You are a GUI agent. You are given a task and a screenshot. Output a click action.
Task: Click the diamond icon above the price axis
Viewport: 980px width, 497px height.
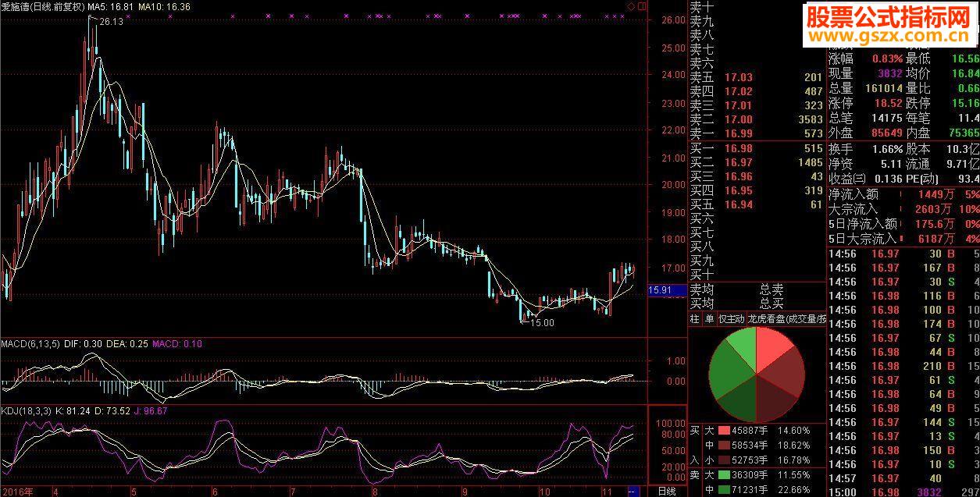pos(631,6)
